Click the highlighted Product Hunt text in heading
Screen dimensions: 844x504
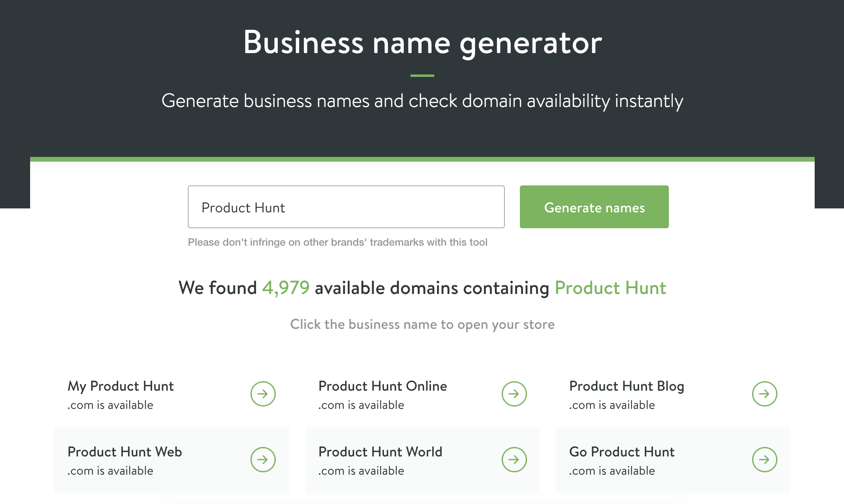click(x=610, y=288)
